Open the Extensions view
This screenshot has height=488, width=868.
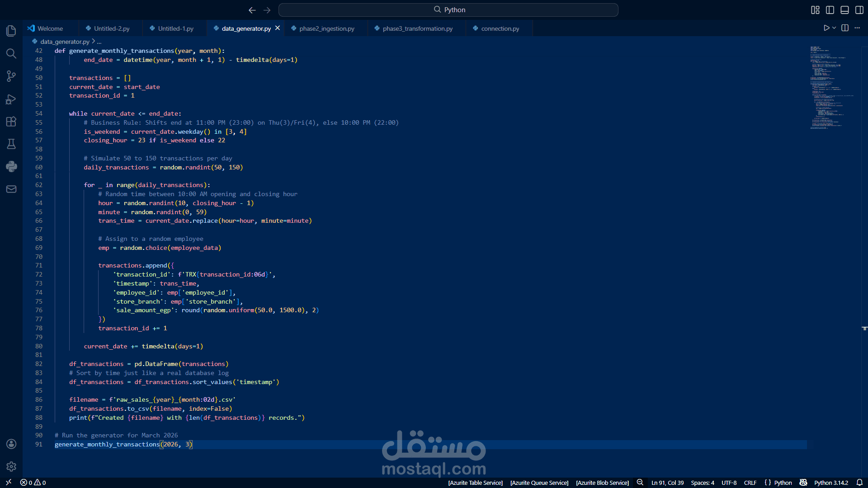pyautogui.click(x=11, y=121)
